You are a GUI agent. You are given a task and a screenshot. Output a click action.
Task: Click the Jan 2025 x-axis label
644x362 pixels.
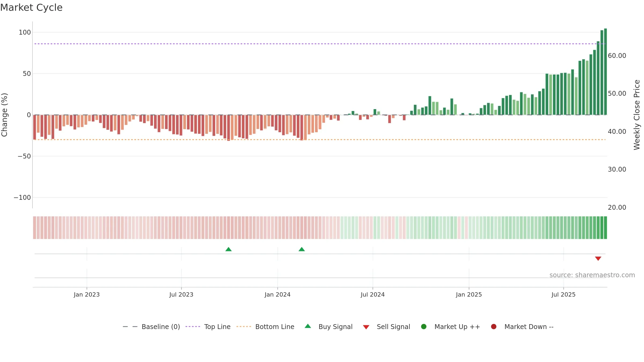pyautogui.click(x=469, y=295)
